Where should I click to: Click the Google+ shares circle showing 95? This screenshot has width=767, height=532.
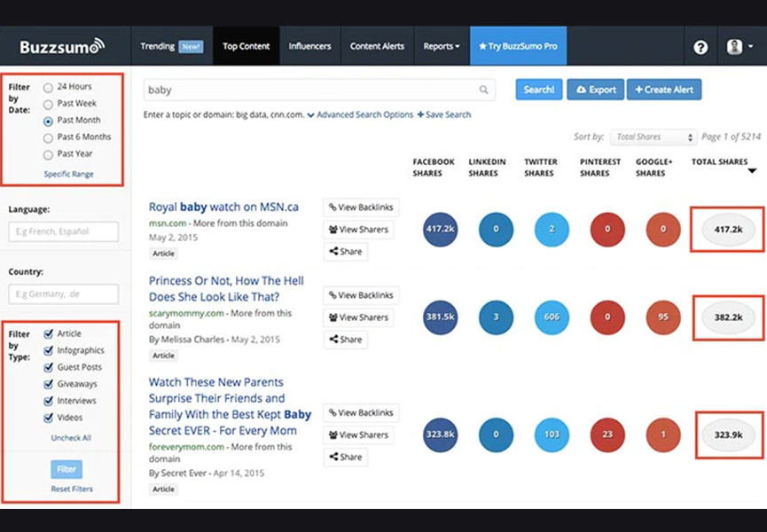point(663,317)
